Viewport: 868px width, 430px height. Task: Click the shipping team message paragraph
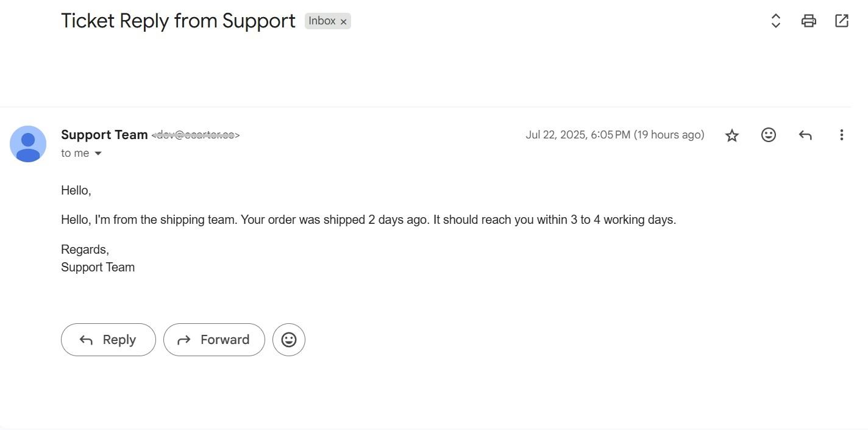[x=368, y=220]
